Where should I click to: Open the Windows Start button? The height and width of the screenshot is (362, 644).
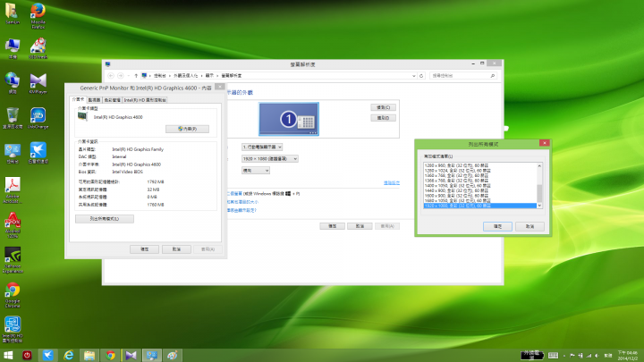[x=8, y=355]
